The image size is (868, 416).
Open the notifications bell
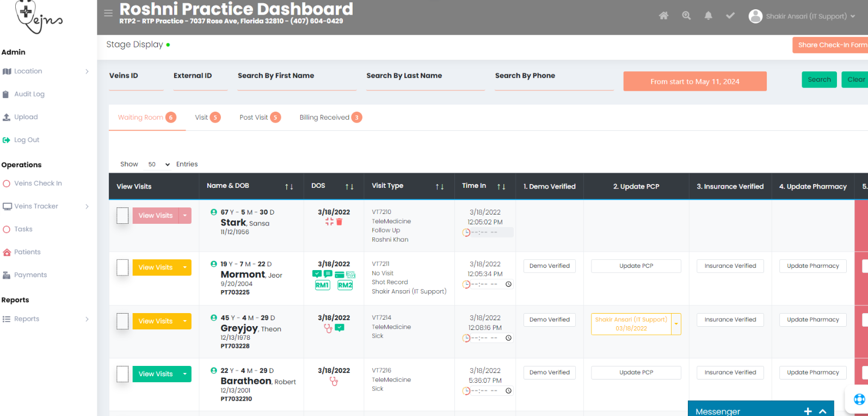(708, 16)
